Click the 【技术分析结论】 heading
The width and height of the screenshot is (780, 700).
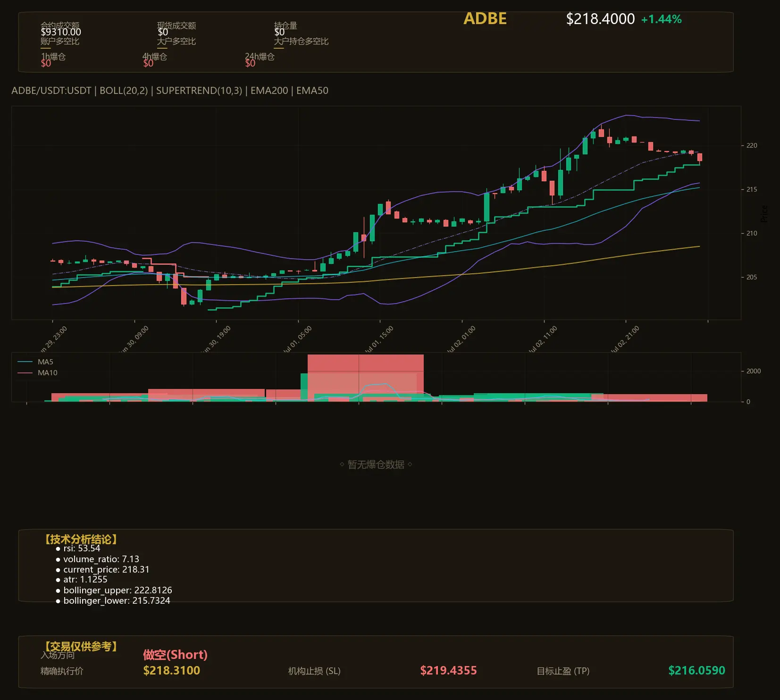pyautogui.click(x=81, y=540)
